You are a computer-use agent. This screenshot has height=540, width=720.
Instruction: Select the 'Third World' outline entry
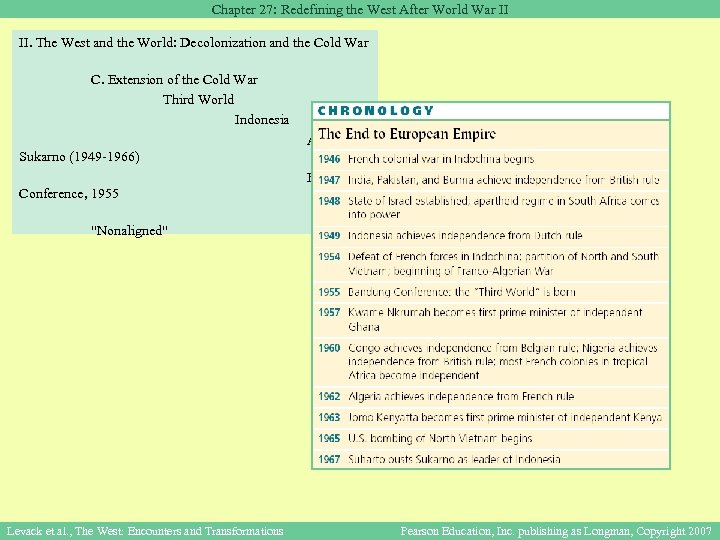[x=198, y=99]
